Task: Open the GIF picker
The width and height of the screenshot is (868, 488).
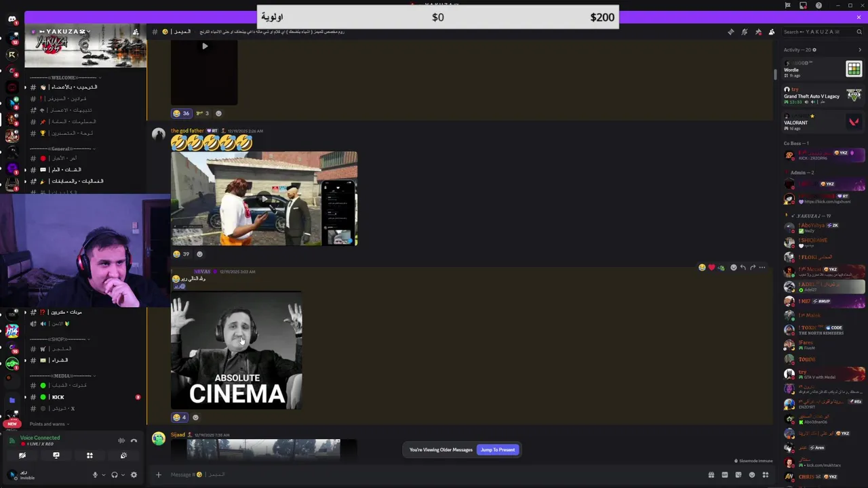Action: tap(725, 475)
